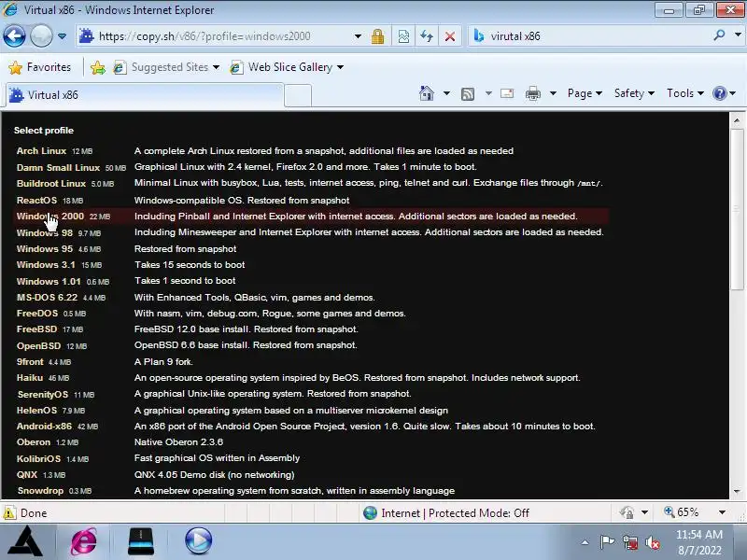The height and width of the screenshot is (560, 747).
Task: Launch the 9front profile
Action: click(x=30, y=362)
